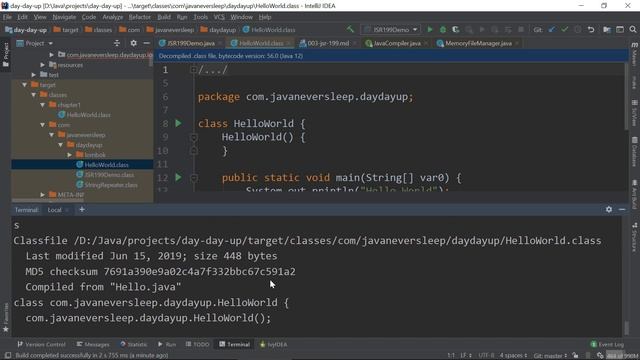Open the Build menu
The width and height of the screenshot is (640, 360).
164,17
